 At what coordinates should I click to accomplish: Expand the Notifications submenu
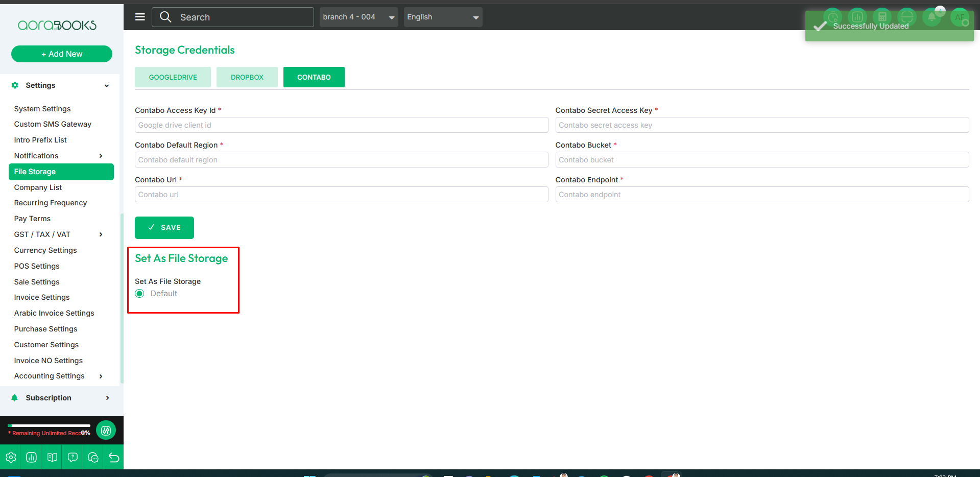101,156
